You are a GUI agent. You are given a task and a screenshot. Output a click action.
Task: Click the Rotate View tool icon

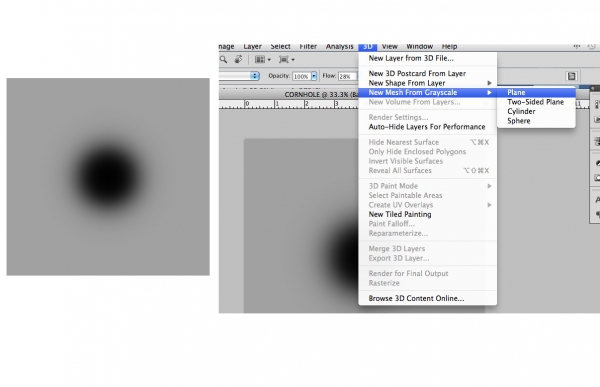coord(238,59)
